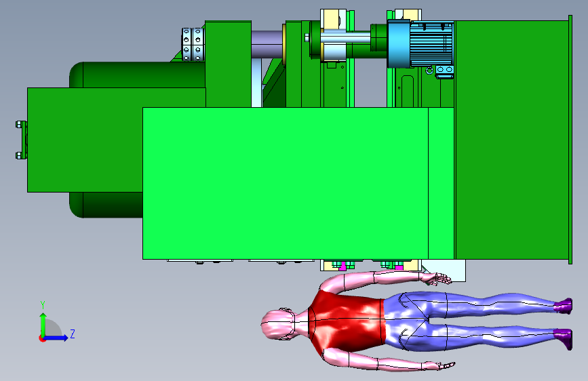Select the mannequin's upper outstretched hand

click(437, 279)
